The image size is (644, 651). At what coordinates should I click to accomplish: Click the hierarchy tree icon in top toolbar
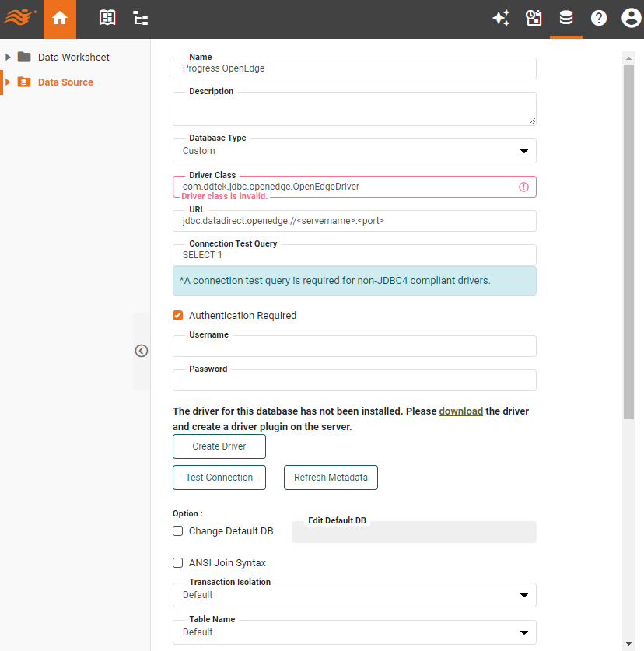(140, 18)
